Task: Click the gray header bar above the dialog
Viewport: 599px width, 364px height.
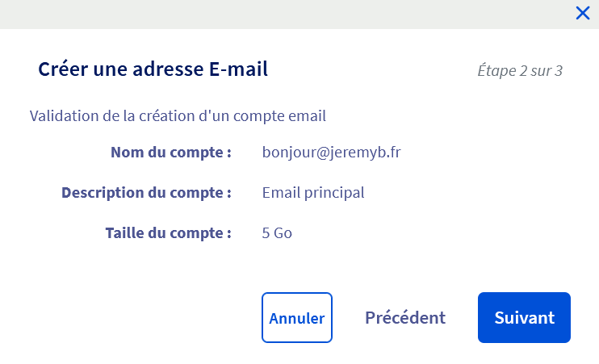Action: point(283,14)
